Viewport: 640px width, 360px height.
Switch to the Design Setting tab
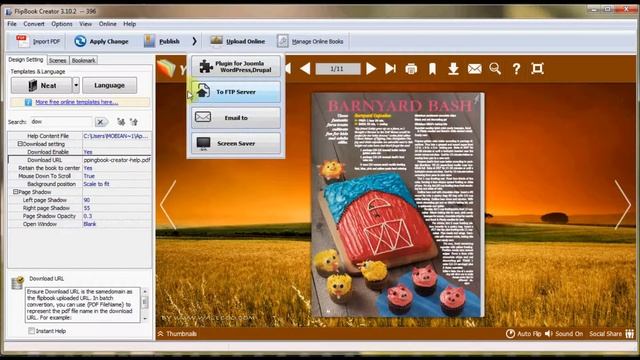26,60
